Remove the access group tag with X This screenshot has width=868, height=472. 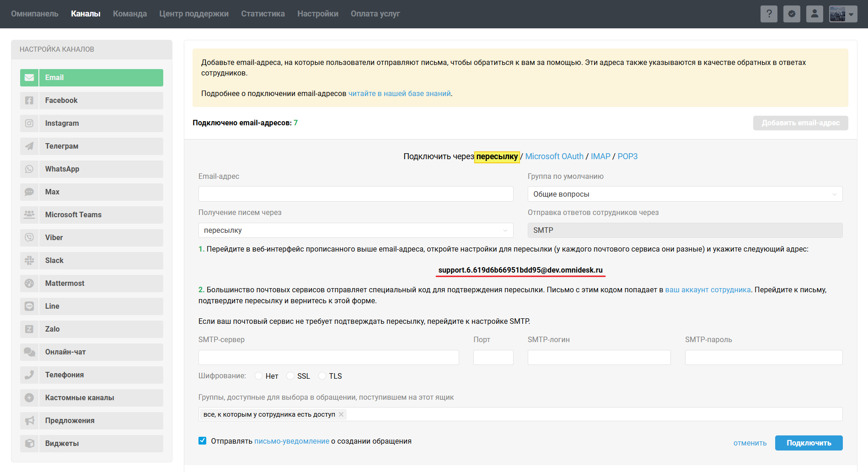[x=341, y=414]
